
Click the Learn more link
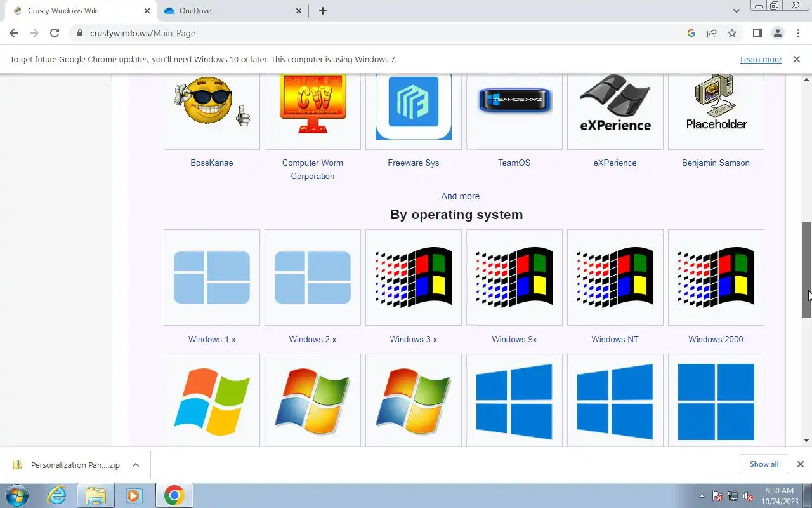(x=761, y=59)
